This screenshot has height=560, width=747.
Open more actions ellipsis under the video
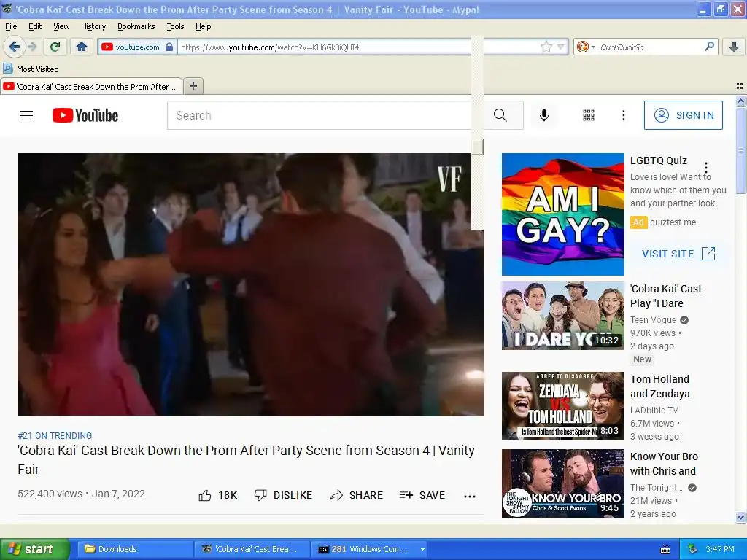[470, 496]
